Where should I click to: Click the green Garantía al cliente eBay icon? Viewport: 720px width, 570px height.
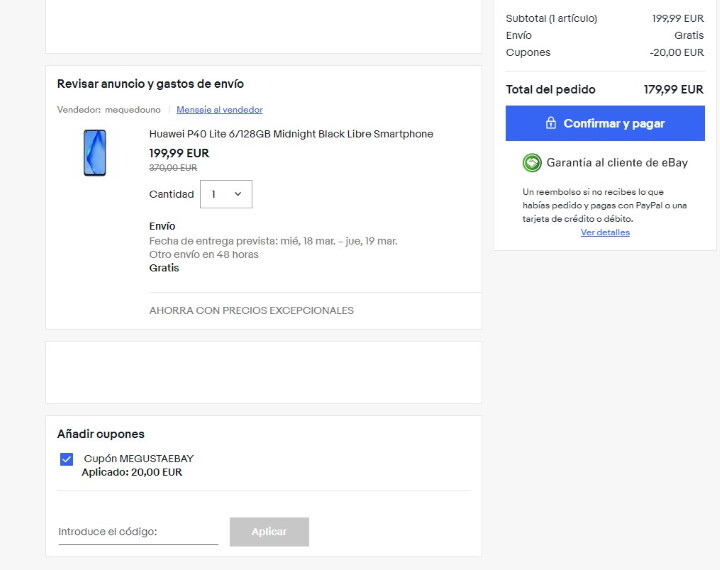coord(532,163)
